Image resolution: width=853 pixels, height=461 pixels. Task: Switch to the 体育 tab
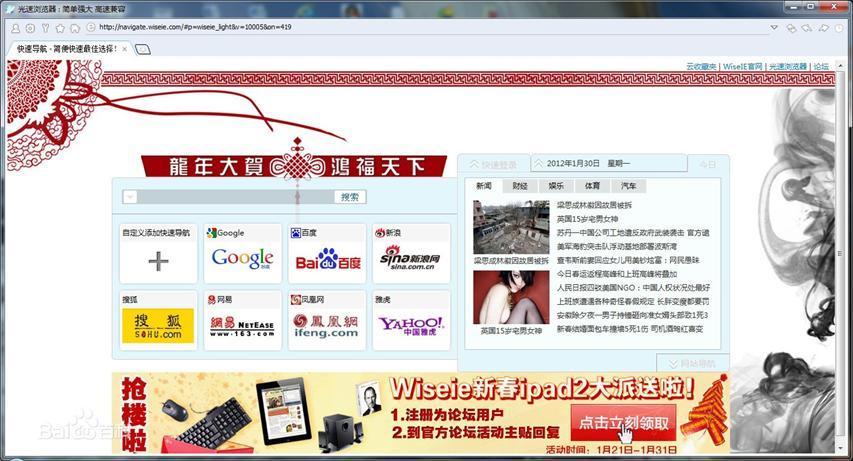pyautogui.click(x=592, y=186)
